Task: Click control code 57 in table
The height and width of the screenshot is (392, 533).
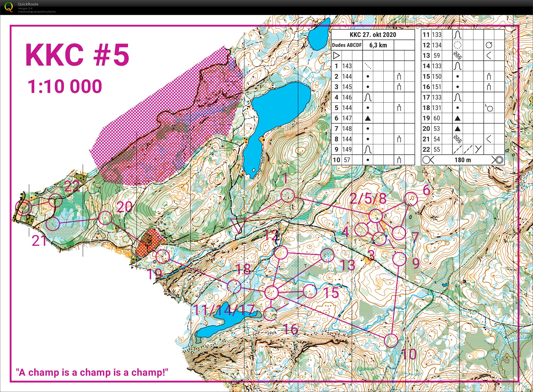Action: [x=347, y=160]
